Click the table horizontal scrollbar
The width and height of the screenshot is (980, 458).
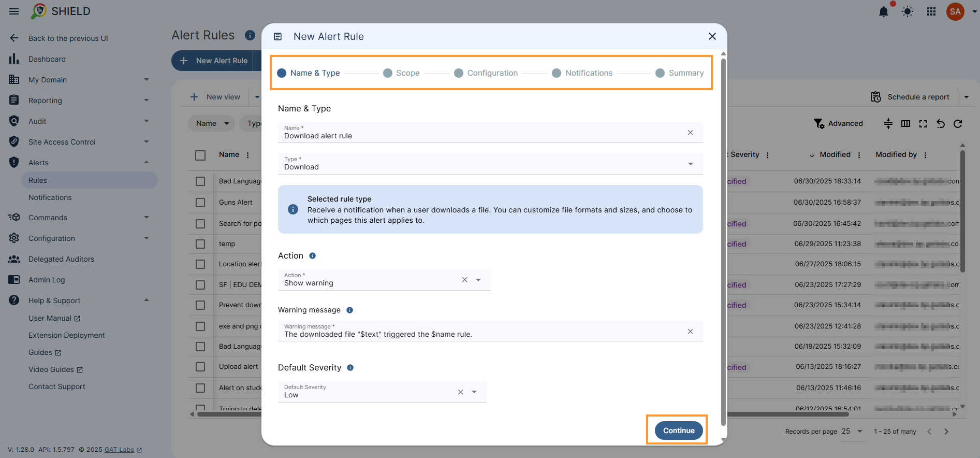523,414
